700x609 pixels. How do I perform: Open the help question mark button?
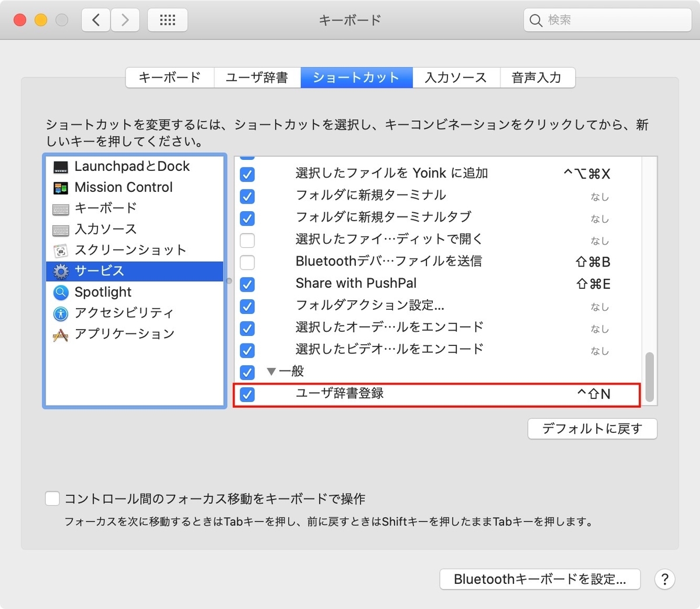pyautogui.click(x=664, y=579)
